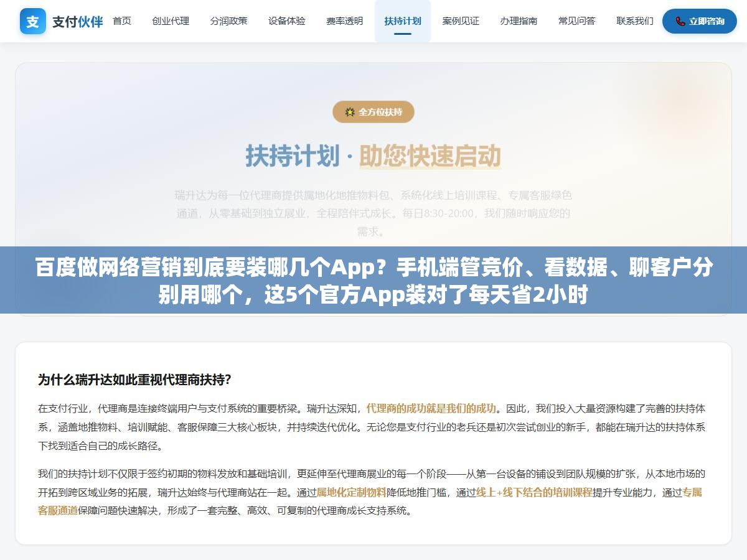Screen dimensions: 747x560
Task: Click heading 为什么瑞升达如此重视代理商扶持?
Action: click(x=134, y=380)
